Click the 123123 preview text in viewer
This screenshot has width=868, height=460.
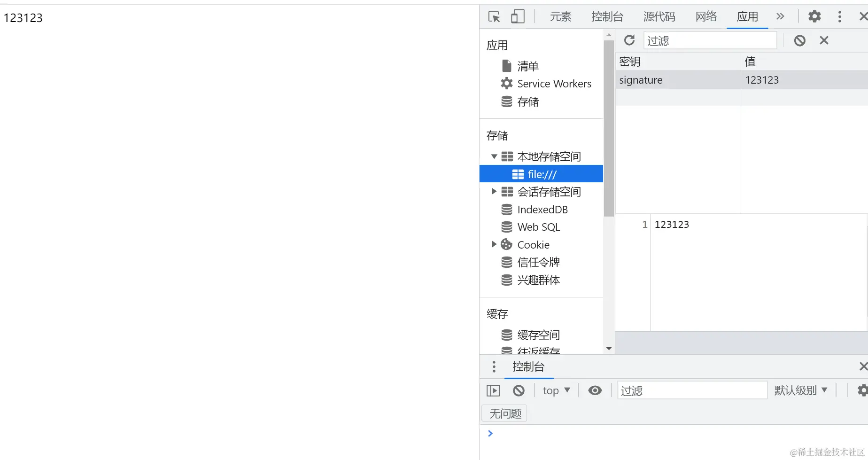pos(672,225)
